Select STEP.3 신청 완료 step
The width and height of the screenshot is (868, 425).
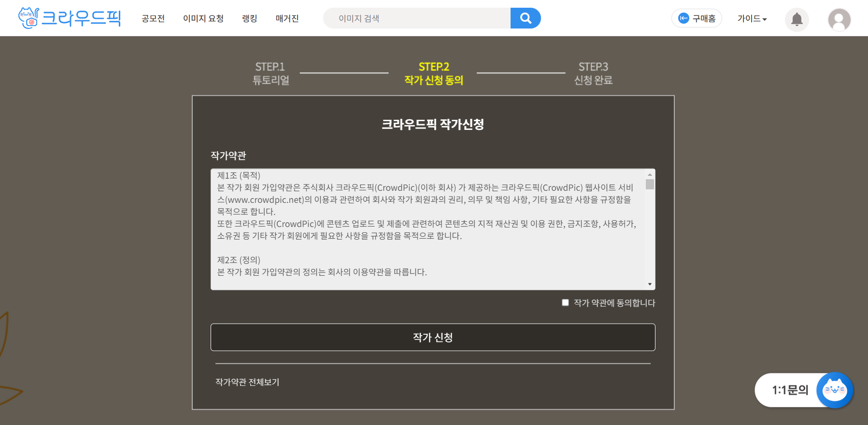pyautogui.click(x=593, y=73)
